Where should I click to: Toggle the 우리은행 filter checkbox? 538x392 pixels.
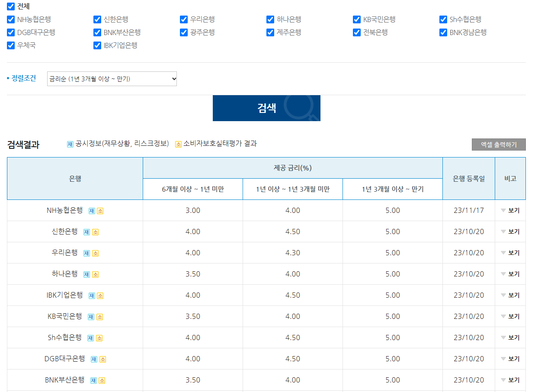(184, 19)
